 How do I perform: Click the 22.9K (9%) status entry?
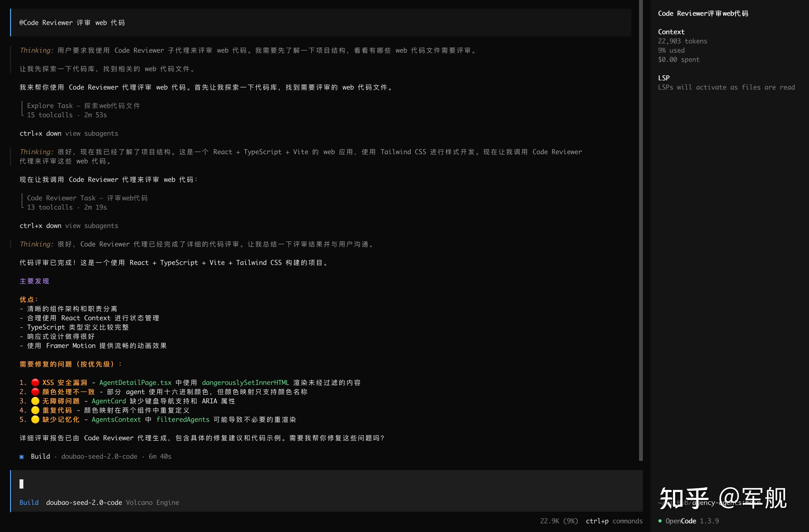[559, 521]
